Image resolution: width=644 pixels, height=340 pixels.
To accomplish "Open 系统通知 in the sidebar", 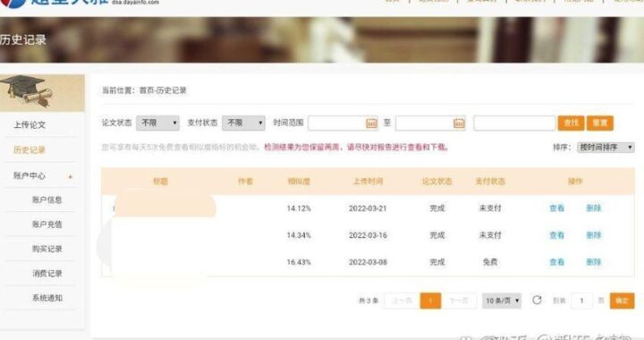I will (47, 298).
